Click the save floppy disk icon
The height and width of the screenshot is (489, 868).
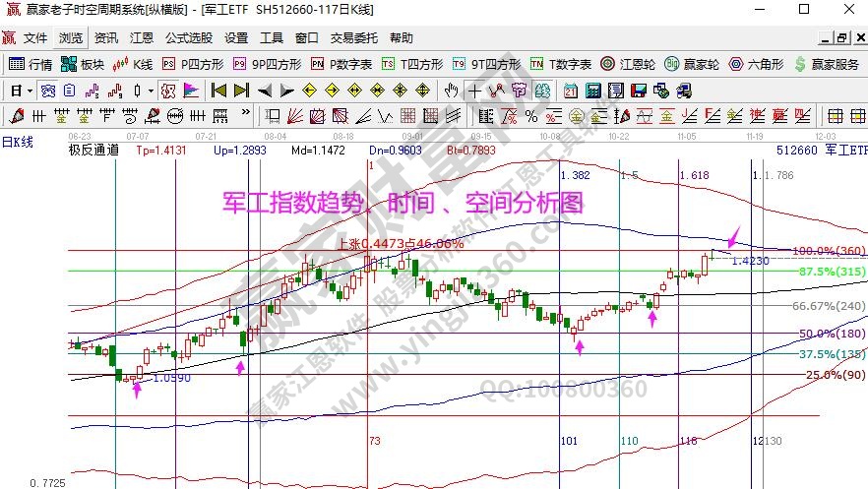point(638,91)
